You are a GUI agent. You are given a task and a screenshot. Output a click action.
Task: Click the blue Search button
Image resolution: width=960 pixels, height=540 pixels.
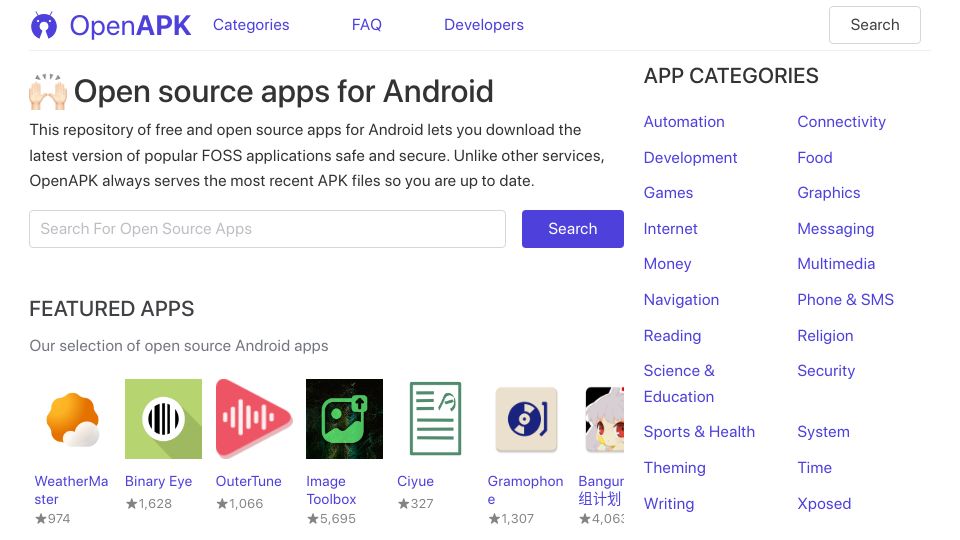point(572,229)
